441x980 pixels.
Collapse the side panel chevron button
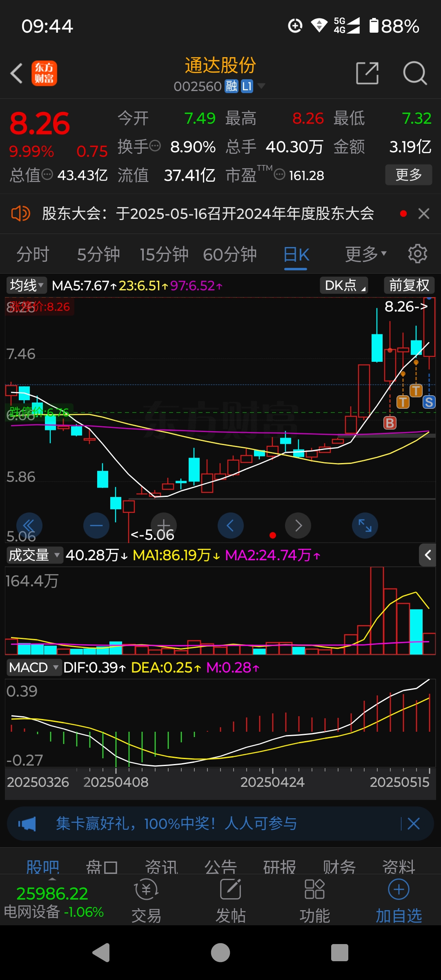[x=428, y=555]
